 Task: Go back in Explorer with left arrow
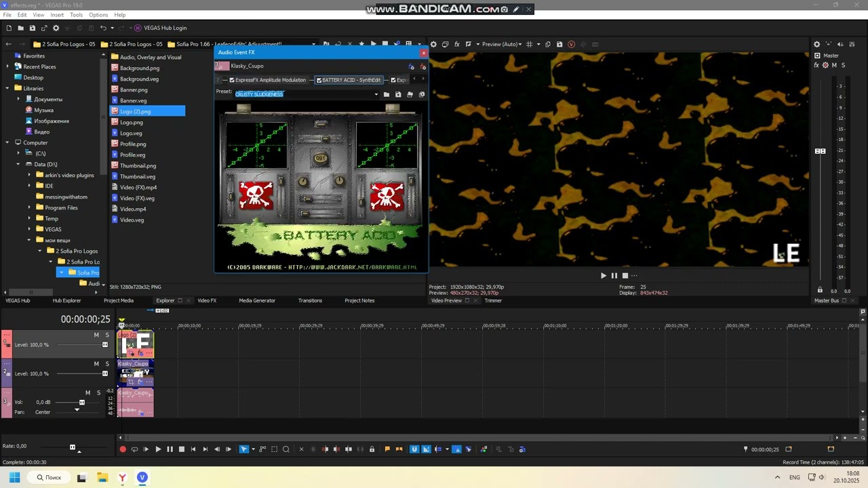click(x=8, y=44)
